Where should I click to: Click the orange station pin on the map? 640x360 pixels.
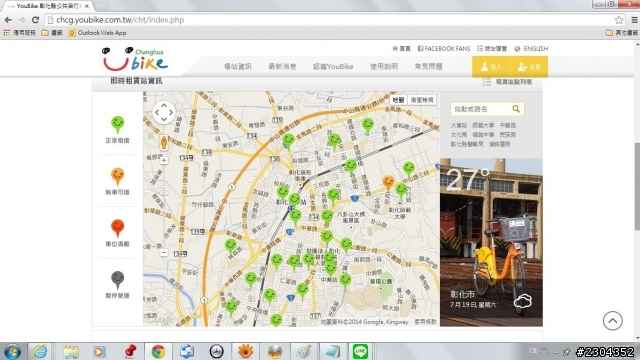388,182
